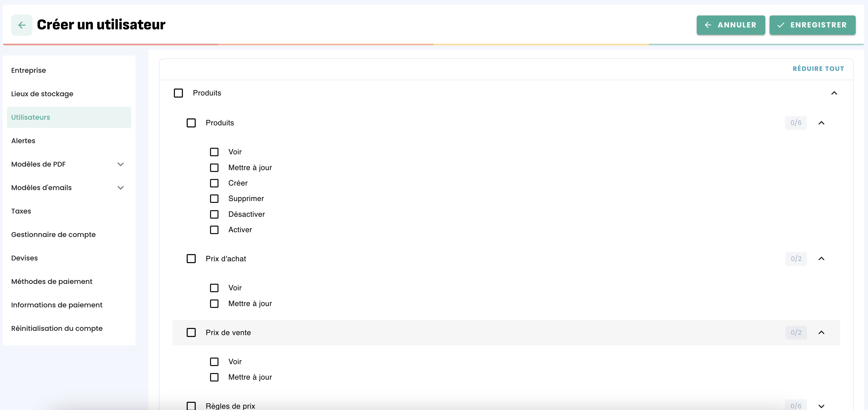Click the 0/6 counter badge for Produits
868x410 pixels.
pyautogui.click(x=795, y=123)
